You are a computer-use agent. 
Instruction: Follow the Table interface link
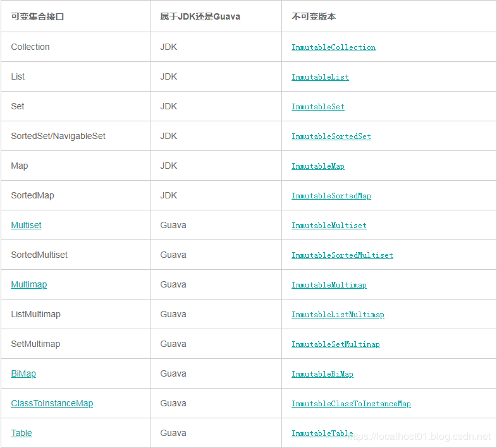point(21,433)
